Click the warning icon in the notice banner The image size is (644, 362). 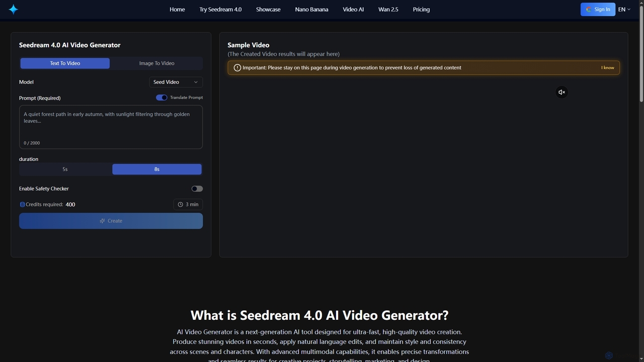[237, 68]
